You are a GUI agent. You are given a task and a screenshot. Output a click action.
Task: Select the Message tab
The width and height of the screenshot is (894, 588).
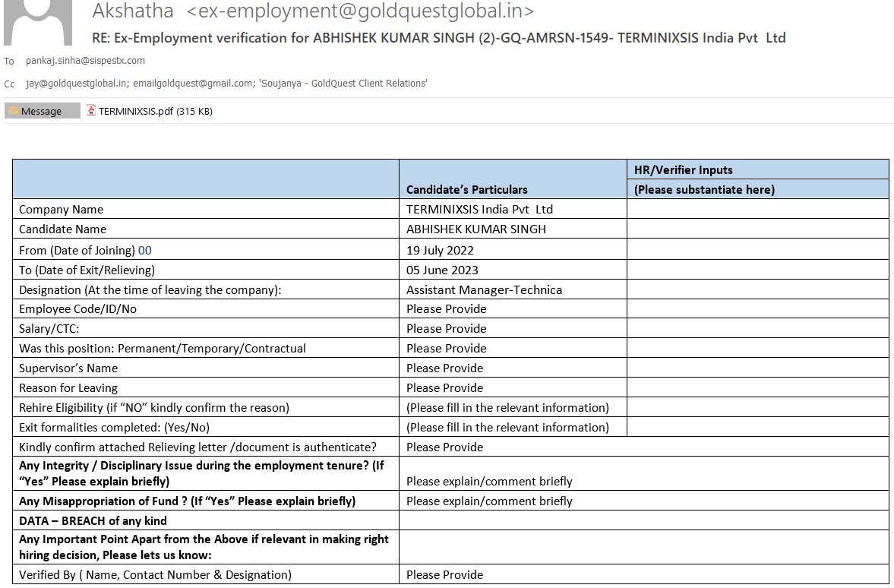point(42,111)
